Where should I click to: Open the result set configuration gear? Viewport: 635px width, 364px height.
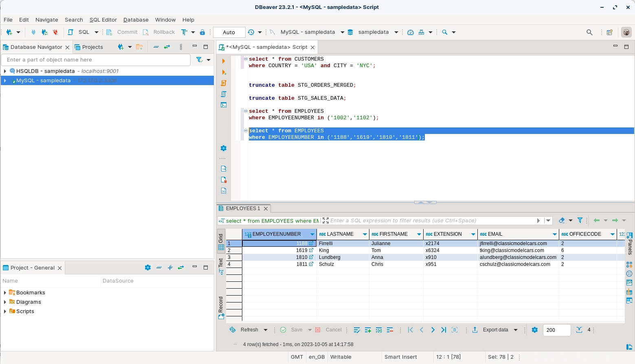tap(535, 330)
